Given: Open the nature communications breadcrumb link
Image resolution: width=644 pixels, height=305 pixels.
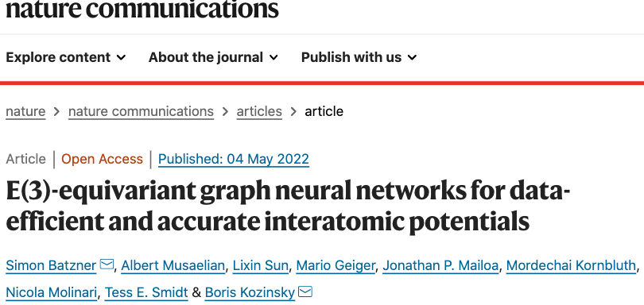Looking at the screenshot, I should [141, 112].
